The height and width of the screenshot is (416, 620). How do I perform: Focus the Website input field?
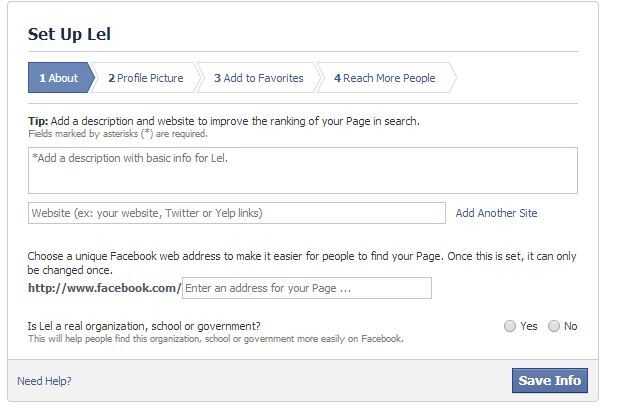[236, 213]
